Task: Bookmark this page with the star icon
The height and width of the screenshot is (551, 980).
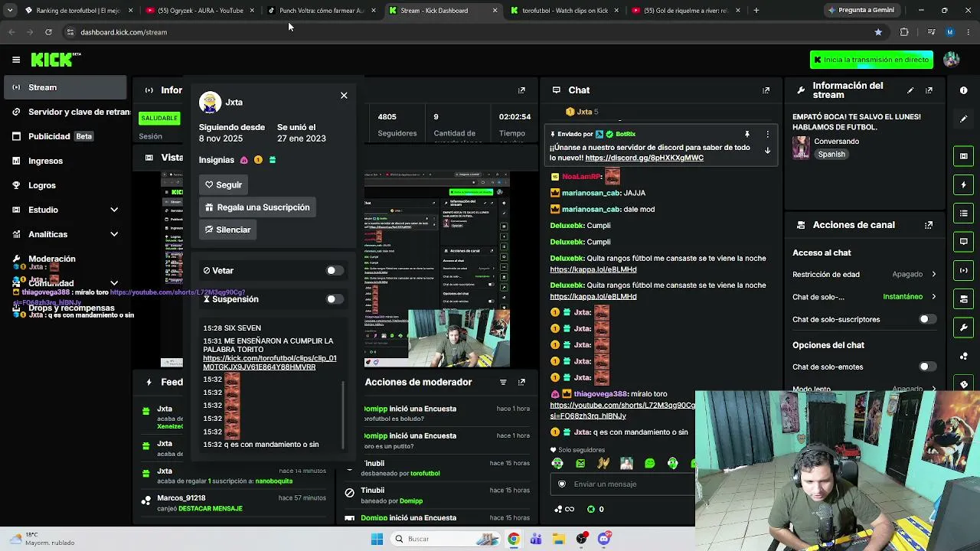Action: (x=878, y=32)
